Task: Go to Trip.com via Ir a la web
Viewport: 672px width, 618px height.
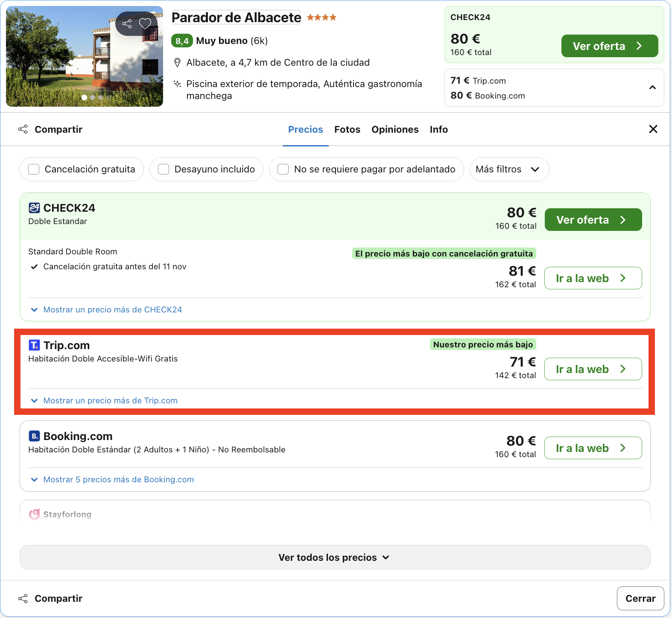Action: coord(593,369)
